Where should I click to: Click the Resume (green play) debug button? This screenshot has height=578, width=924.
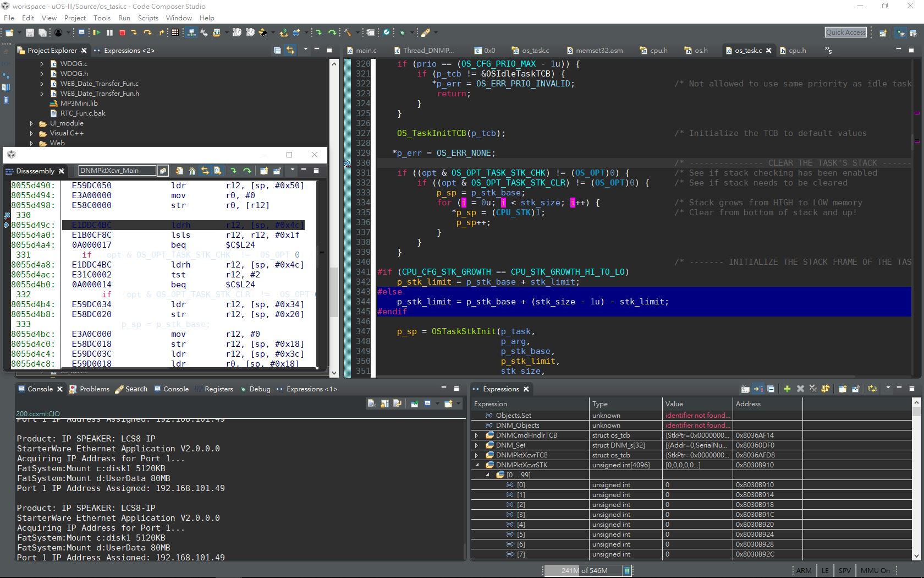[97, 33]
